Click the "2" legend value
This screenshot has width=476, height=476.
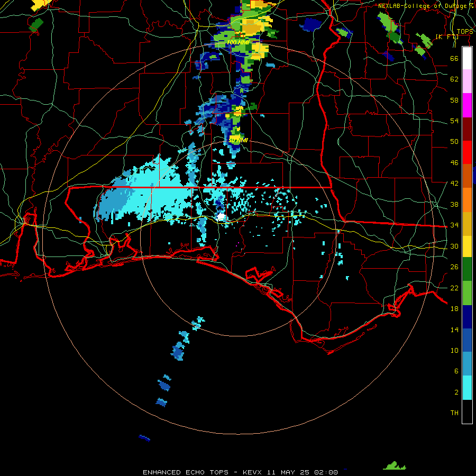(456, 392)
